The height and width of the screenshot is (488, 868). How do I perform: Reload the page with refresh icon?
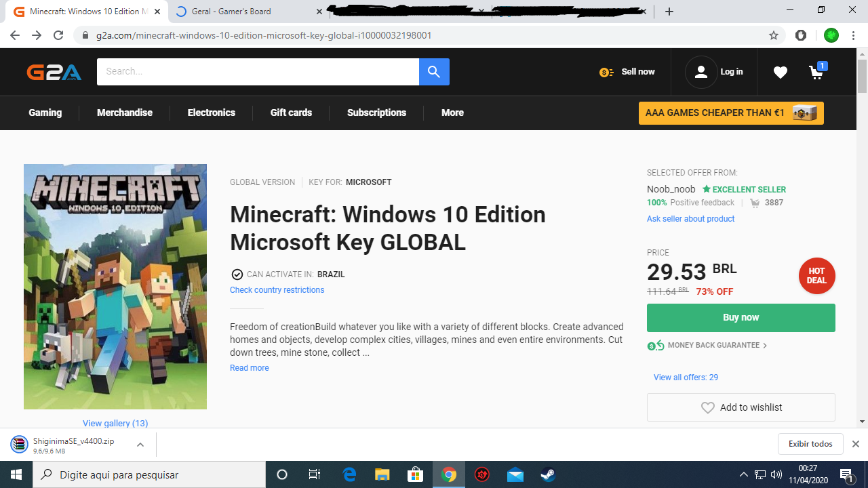click(x=58, y=35)
